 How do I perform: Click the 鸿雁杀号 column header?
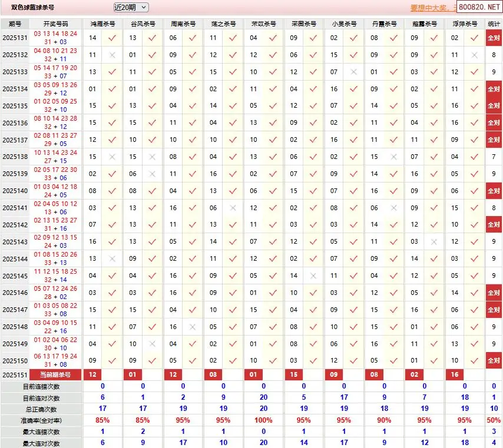(x=102, y=24)
